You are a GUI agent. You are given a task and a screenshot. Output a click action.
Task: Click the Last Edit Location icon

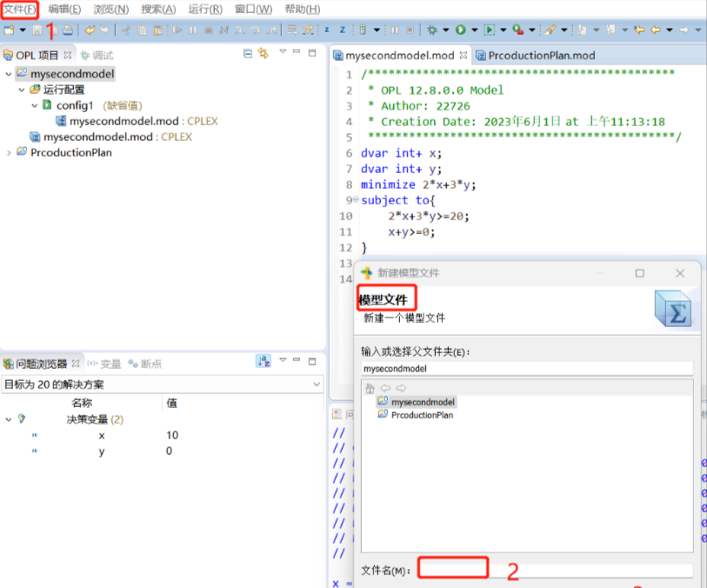639,30
